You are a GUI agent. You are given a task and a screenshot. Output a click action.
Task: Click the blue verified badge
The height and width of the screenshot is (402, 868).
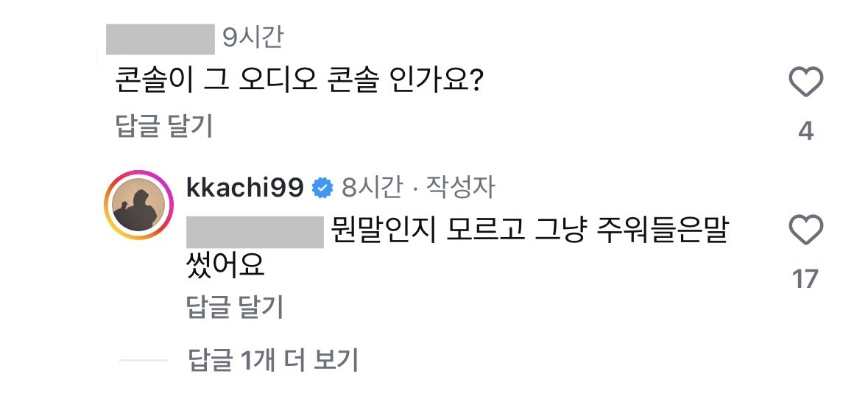[321, 188]
